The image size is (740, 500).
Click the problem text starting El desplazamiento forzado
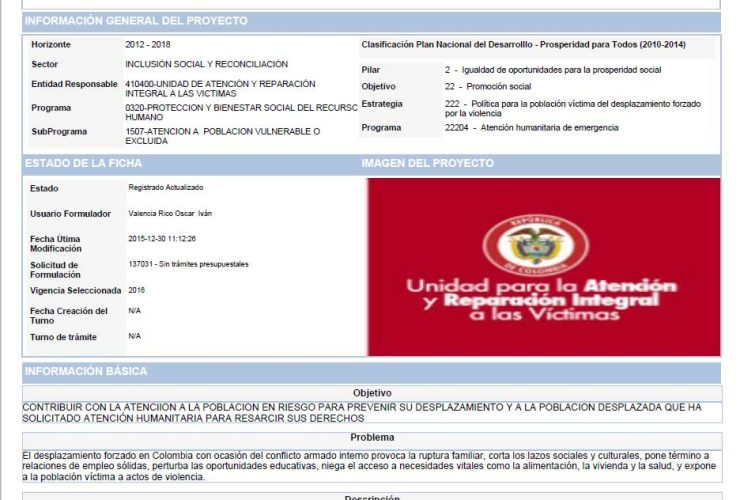pos(369,466)
